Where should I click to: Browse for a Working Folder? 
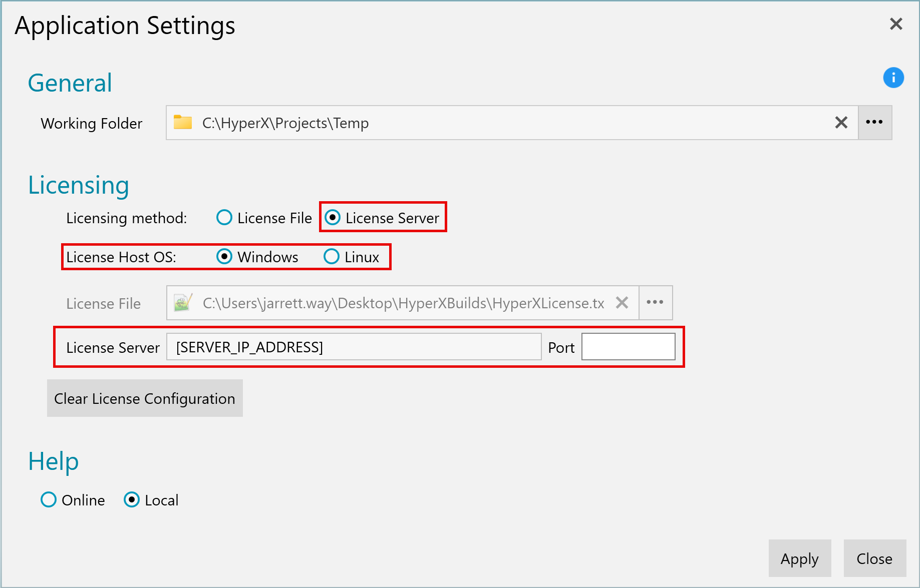tap(875, 123)
